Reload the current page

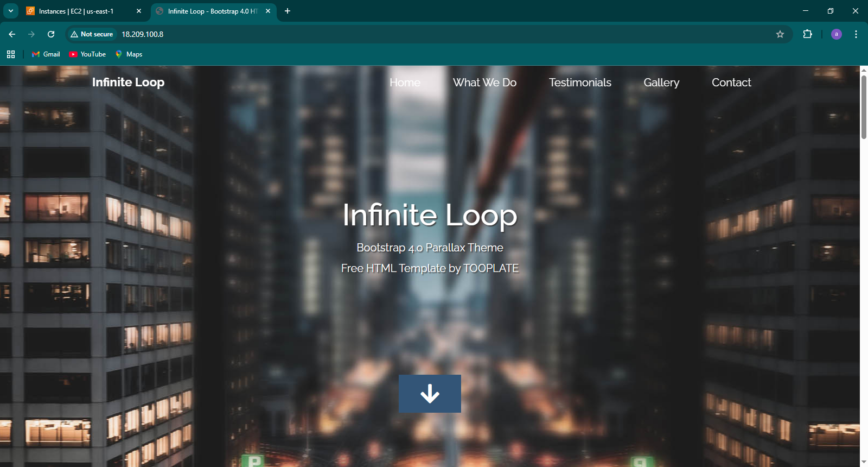[51, 34]
